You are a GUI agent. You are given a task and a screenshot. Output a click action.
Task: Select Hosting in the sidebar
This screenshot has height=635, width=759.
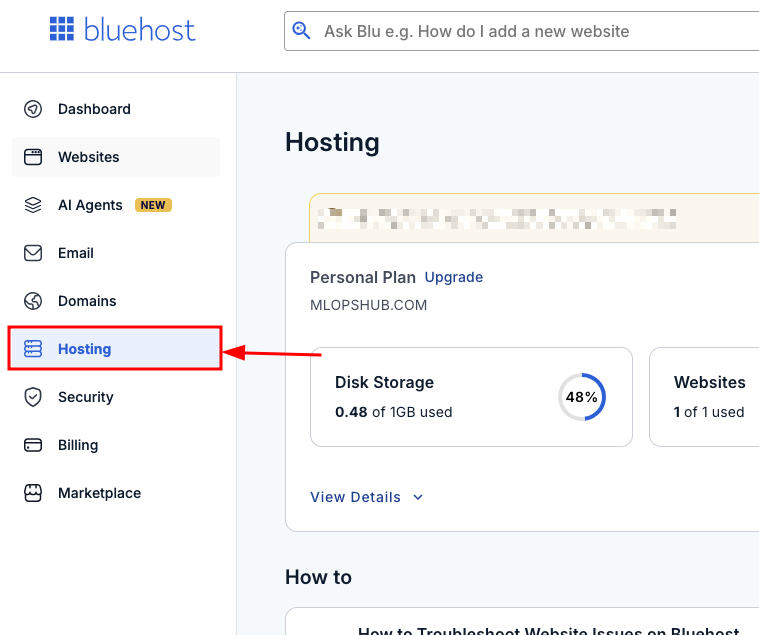tap(115, 348)
